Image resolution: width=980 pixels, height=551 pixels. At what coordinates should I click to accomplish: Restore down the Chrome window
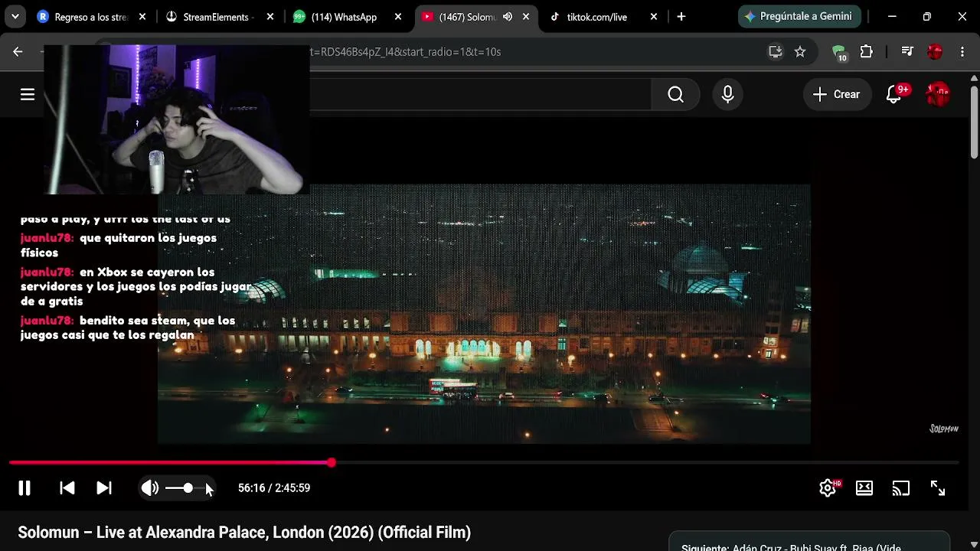point(927,17)
